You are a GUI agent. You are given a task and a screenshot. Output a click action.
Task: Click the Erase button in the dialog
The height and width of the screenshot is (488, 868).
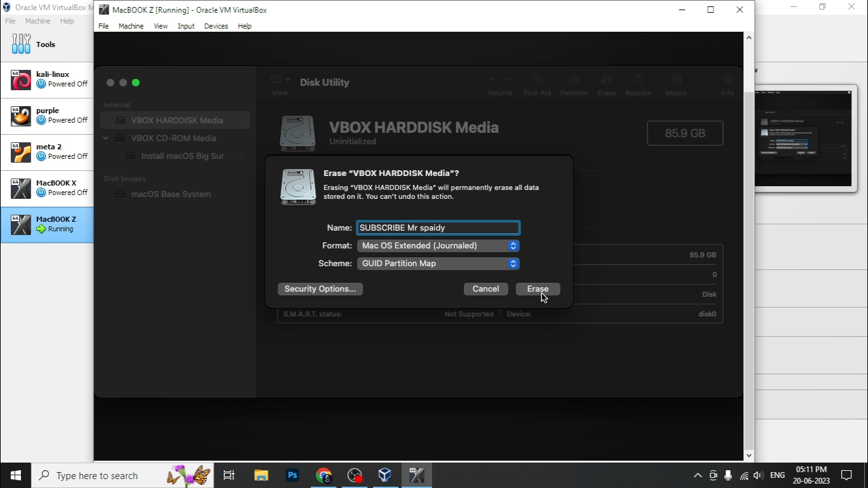pyautogui.click(x=538, y=288)
